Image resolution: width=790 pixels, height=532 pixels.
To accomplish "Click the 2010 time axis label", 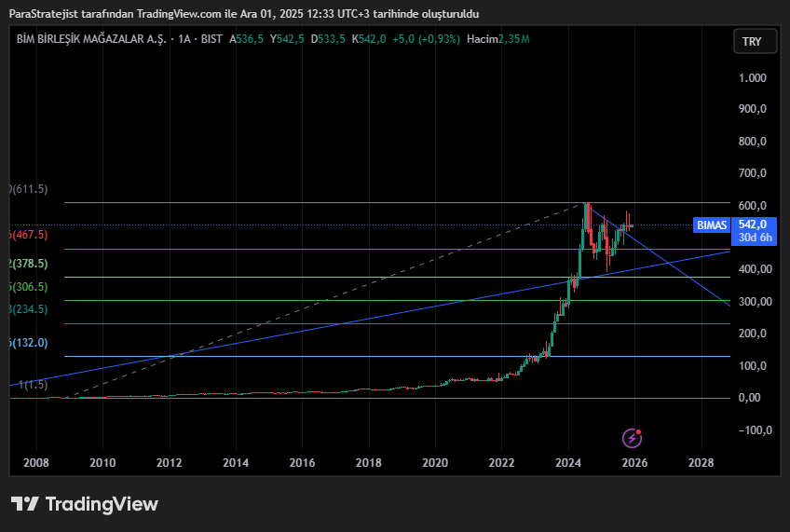I will (x=102, y=462).
